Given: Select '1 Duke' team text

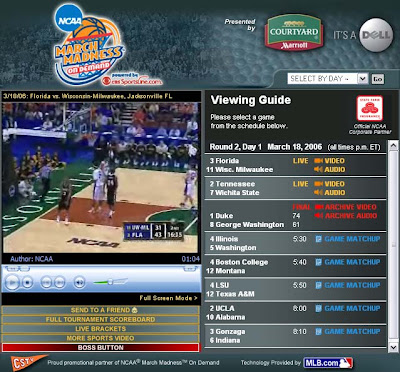Looking at the screenshot, I should pos(221,216).
